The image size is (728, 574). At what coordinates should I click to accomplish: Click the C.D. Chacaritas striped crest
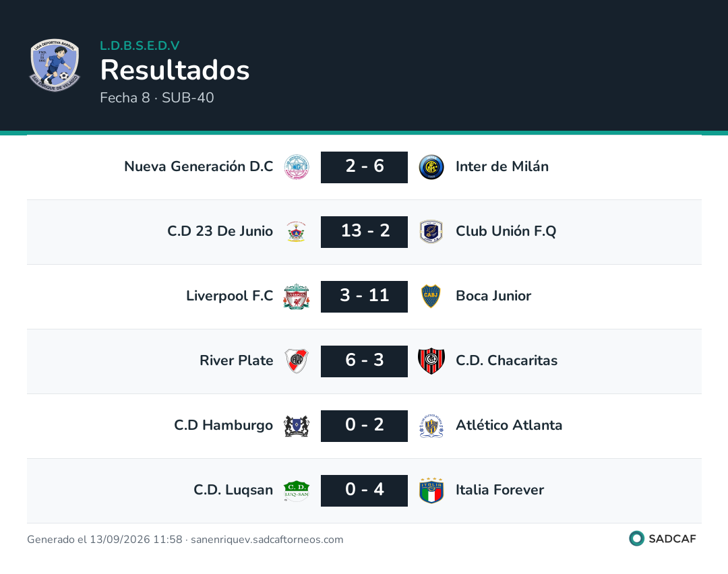pyautogui.click(x=431, y=361)
